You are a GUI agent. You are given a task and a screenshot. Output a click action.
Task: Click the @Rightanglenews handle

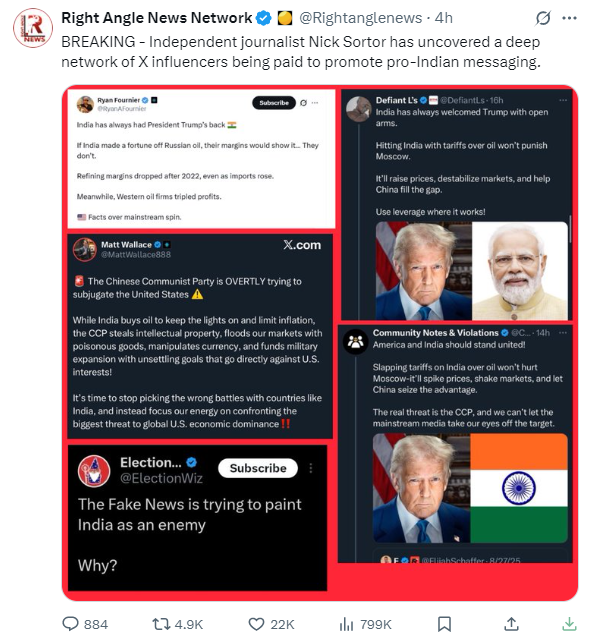pos(360,18)
